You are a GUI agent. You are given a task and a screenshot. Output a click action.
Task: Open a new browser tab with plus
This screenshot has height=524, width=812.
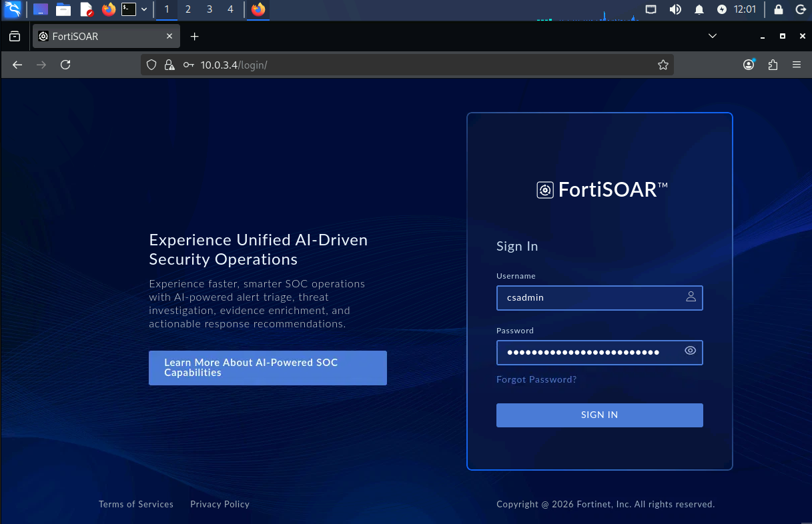coord(194,37)
